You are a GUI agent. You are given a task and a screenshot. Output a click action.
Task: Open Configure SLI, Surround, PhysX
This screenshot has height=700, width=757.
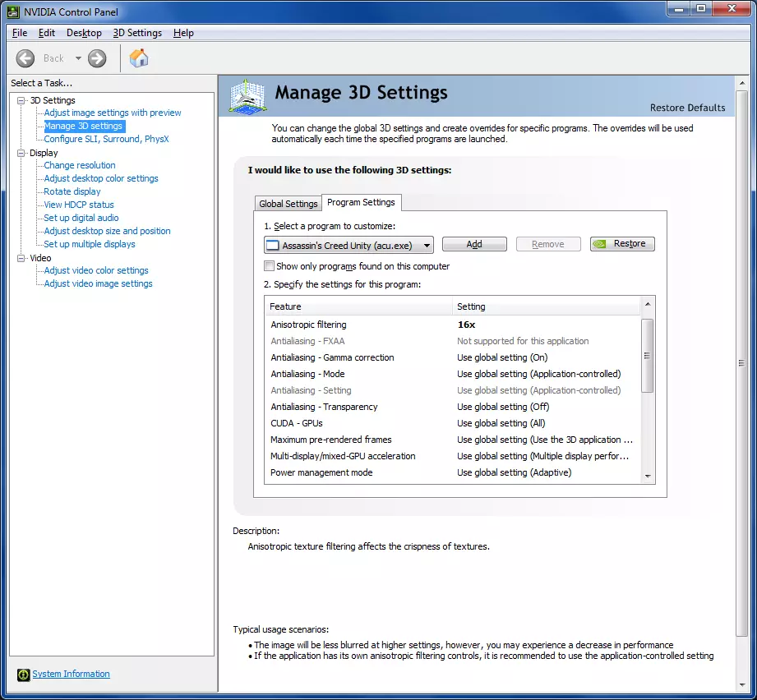click(106, 139)
